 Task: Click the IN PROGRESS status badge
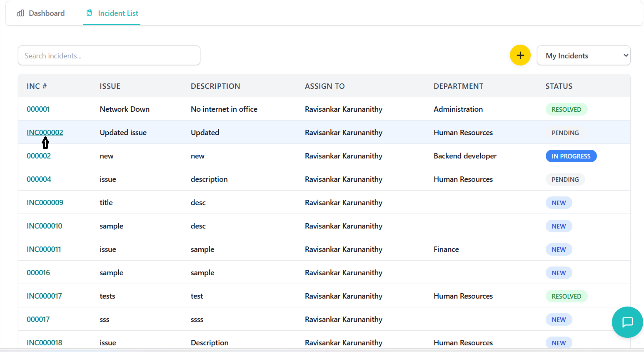tap(571, 156)
